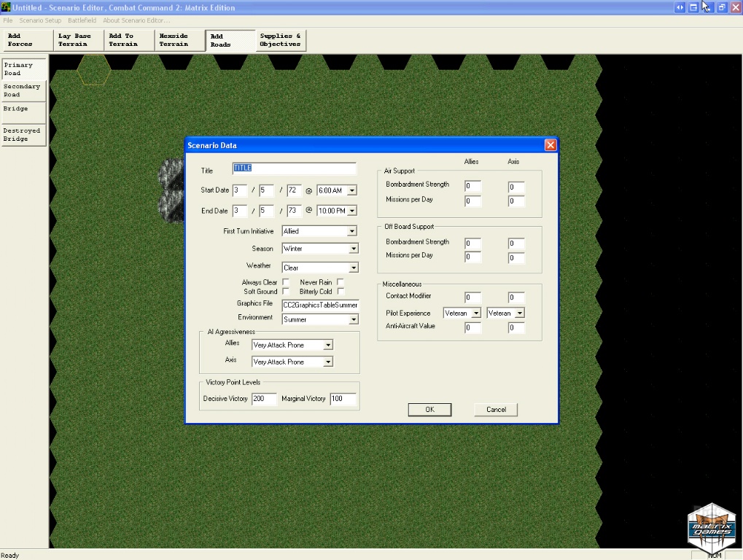Toggle the Never Rain checkbox
The width and height of the screenshot is (743, 560).
[341, 282]
